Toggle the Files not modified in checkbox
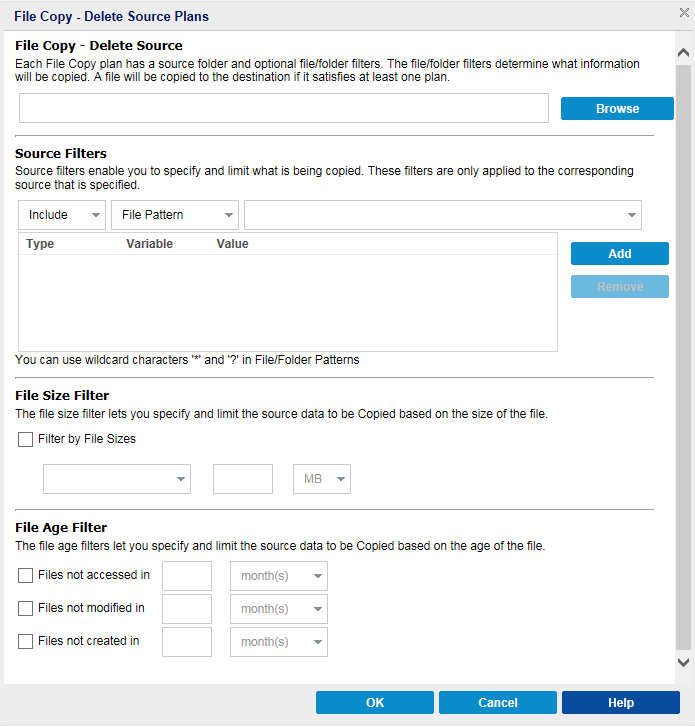The width and height of the screenshot is (695, 727). [x=25, y=608]
